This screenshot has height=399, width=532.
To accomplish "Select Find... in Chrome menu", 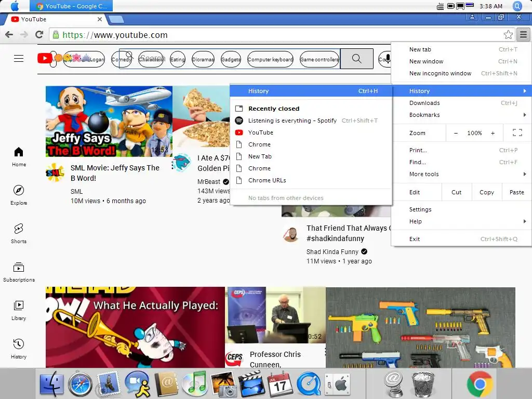I will [461, 162].
